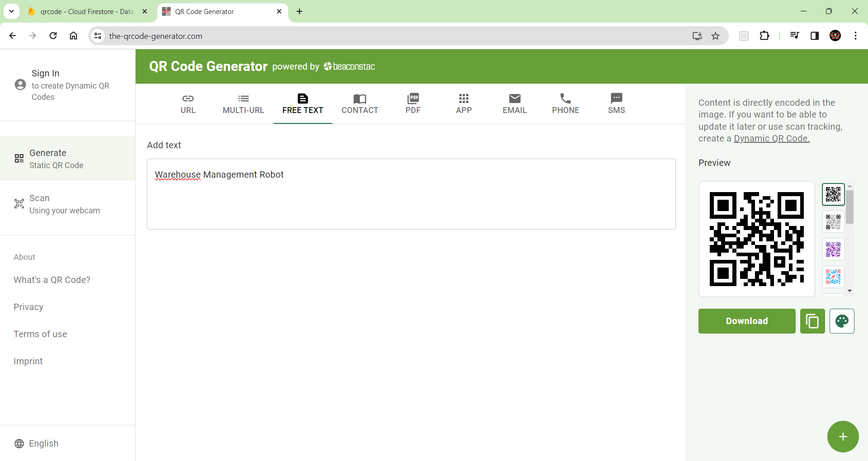
Task: Switch to the FREE TEXT tab
Action: pos(302,104)
